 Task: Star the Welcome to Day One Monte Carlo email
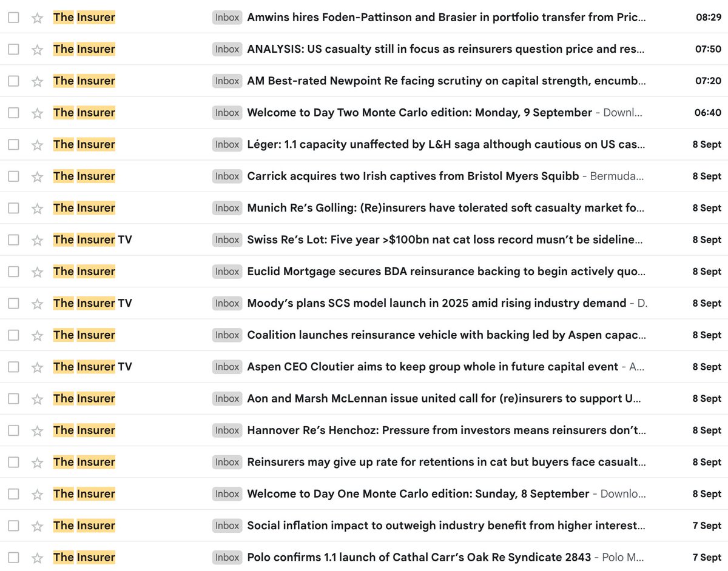[37, 494]
